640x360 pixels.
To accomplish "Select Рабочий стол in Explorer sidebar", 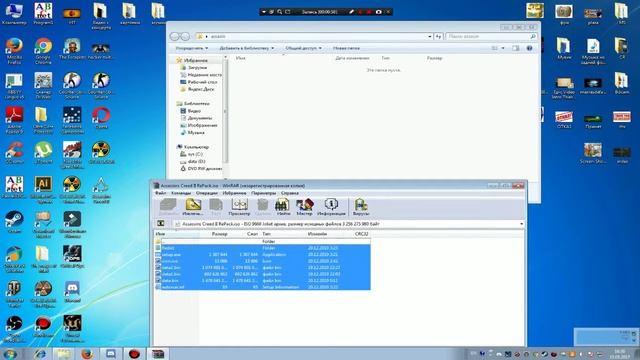I will tap(199, 82).
